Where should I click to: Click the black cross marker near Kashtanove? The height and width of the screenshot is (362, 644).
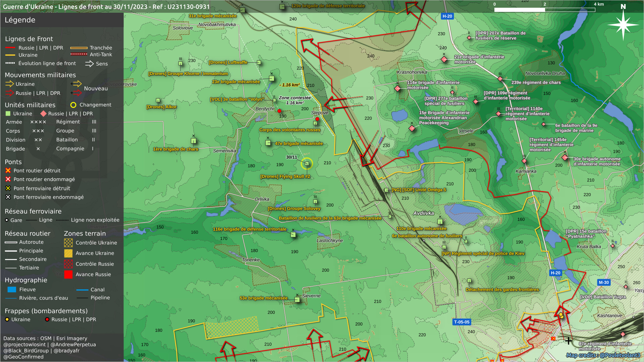coord(569,341)
